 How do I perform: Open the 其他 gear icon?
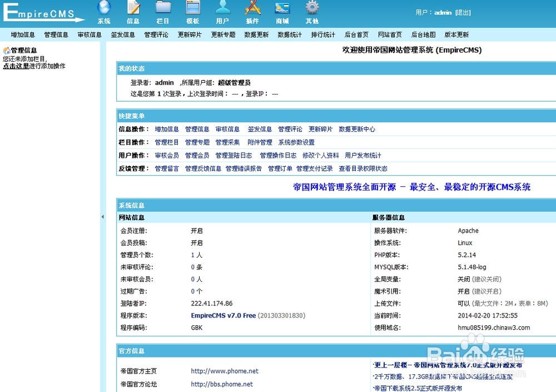tap(312, 7)
